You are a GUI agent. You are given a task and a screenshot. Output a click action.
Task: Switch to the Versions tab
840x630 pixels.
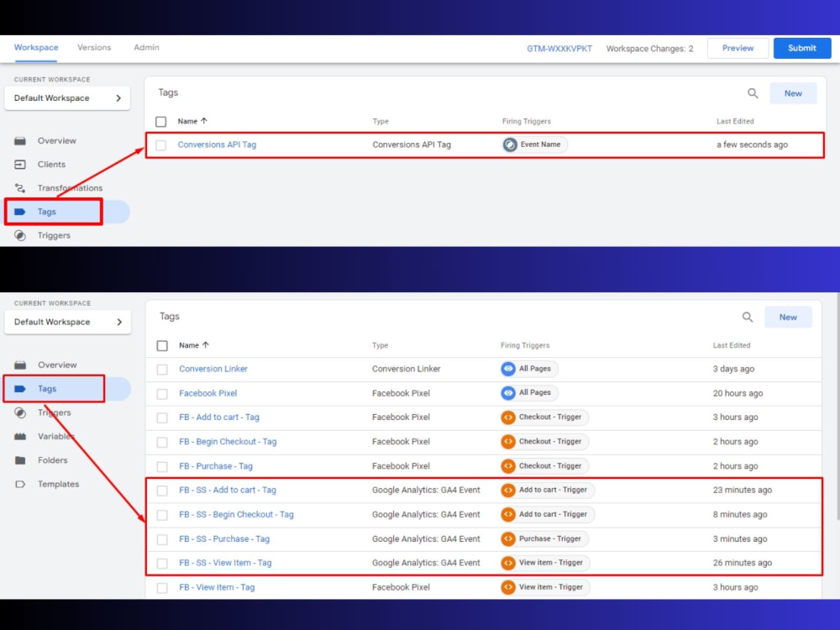(x=93, y=48)
